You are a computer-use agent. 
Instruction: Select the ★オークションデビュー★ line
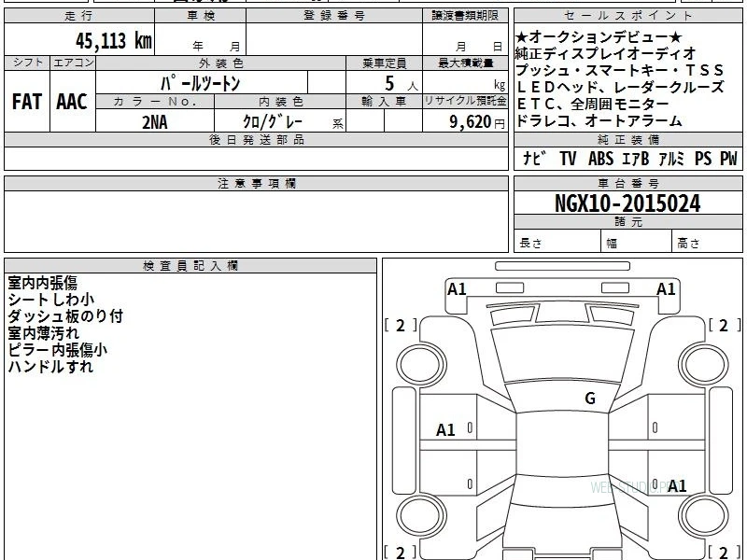click(599, 36)
